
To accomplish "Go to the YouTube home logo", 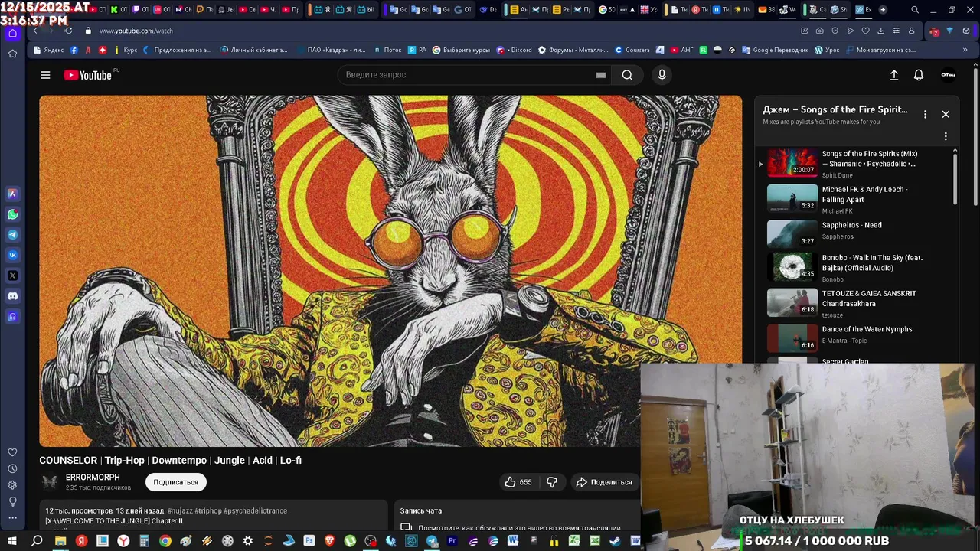I will coord(88,75).
